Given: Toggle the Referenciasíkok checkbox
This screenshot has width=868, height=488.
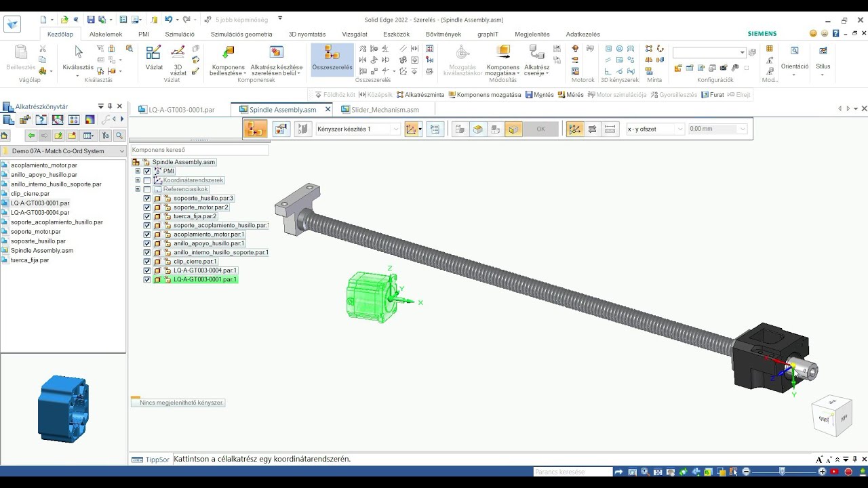Looking at the screenshot, I should [x=147, y=189].
